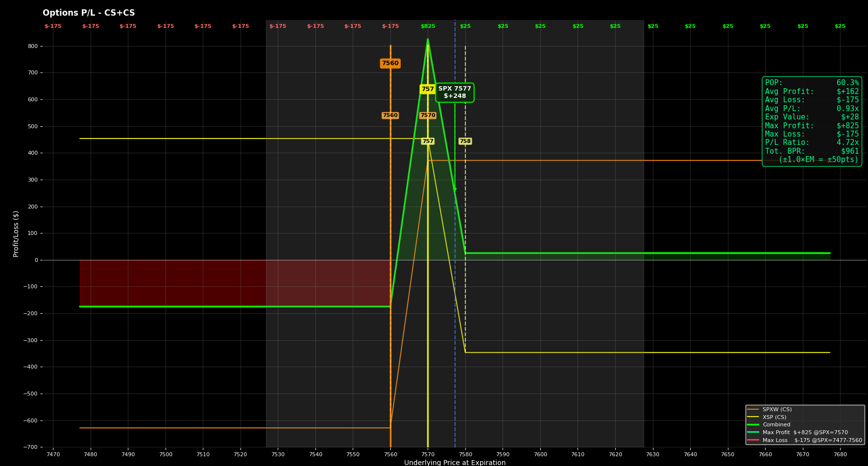Click the 7470 x-axis tick label
The height and width of the screenshot is (466, 868).
[x=53, y=455]
